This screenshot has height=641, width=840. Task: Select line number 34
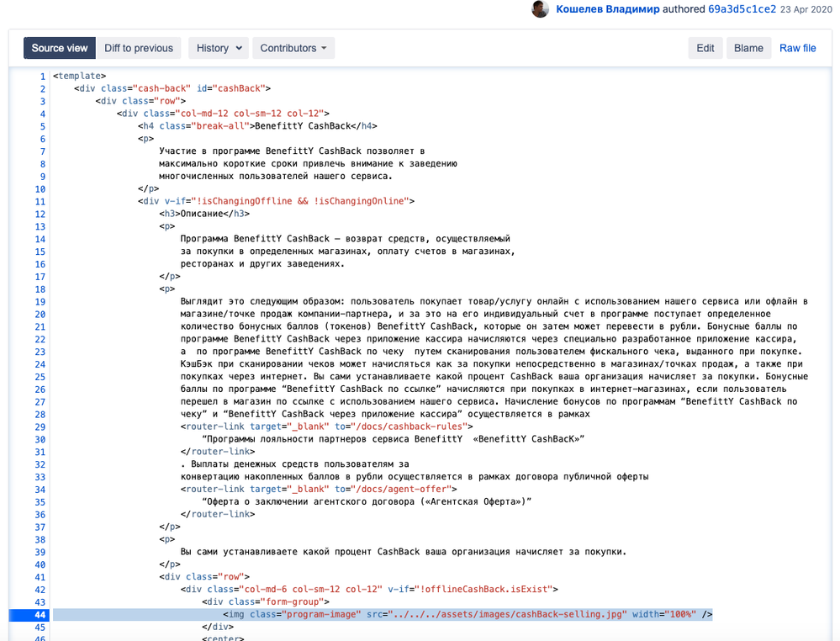40,490
